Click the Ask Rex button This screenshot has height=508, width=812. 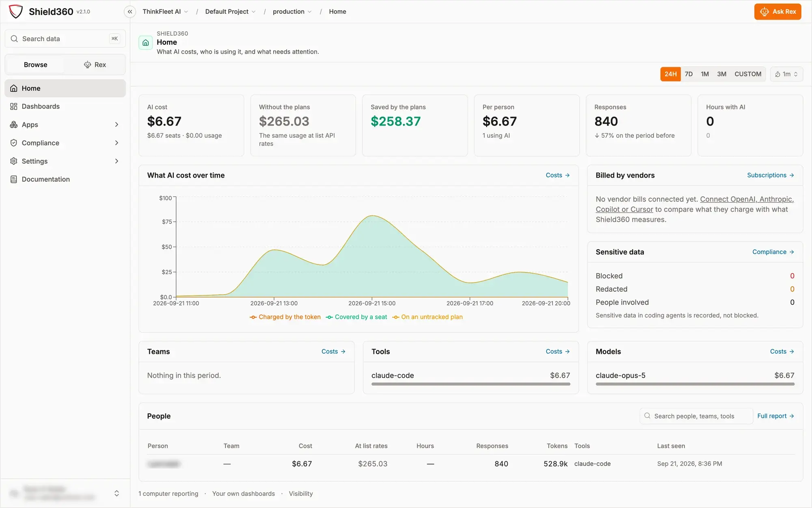[777, 11]
